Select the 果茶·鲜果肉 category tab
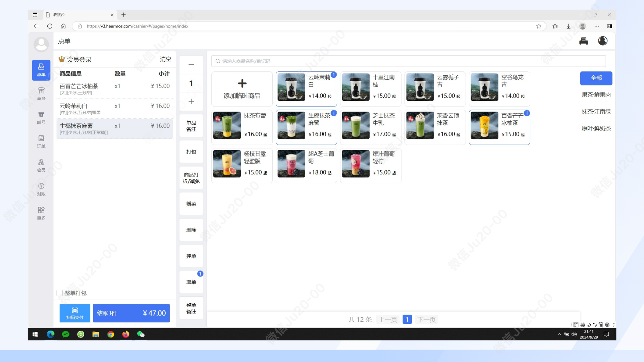Screen dimensions: 644x362 click(596, 95)
